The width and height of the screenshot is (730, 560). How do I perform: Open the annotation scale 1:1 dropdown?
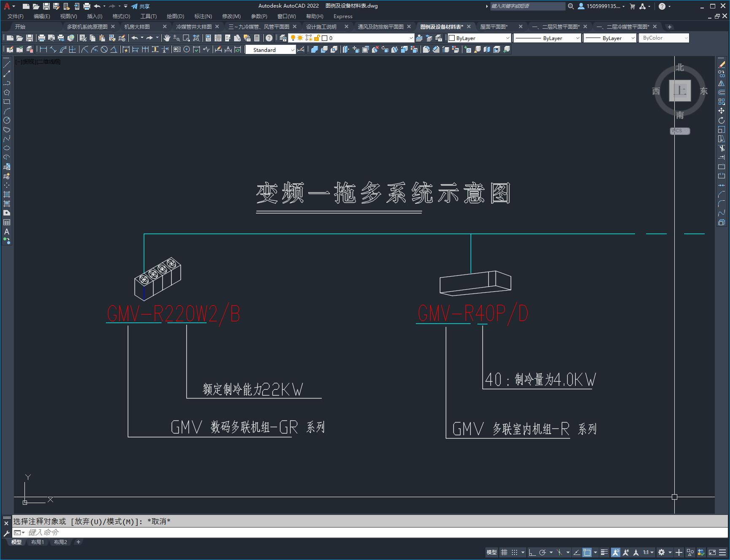click(x=648, y=552)
